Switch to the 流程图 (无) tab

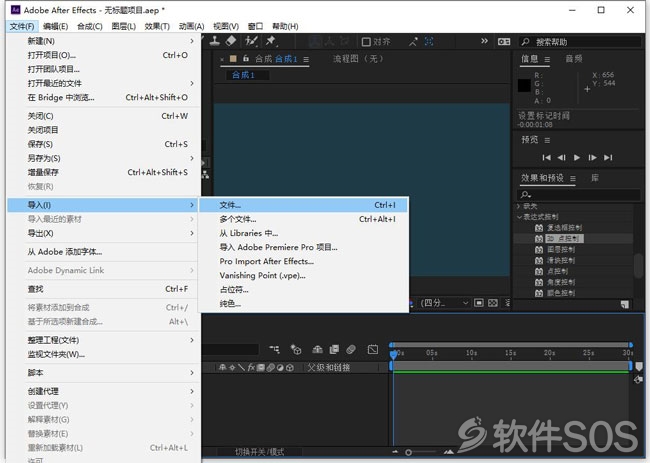point(359,59)
